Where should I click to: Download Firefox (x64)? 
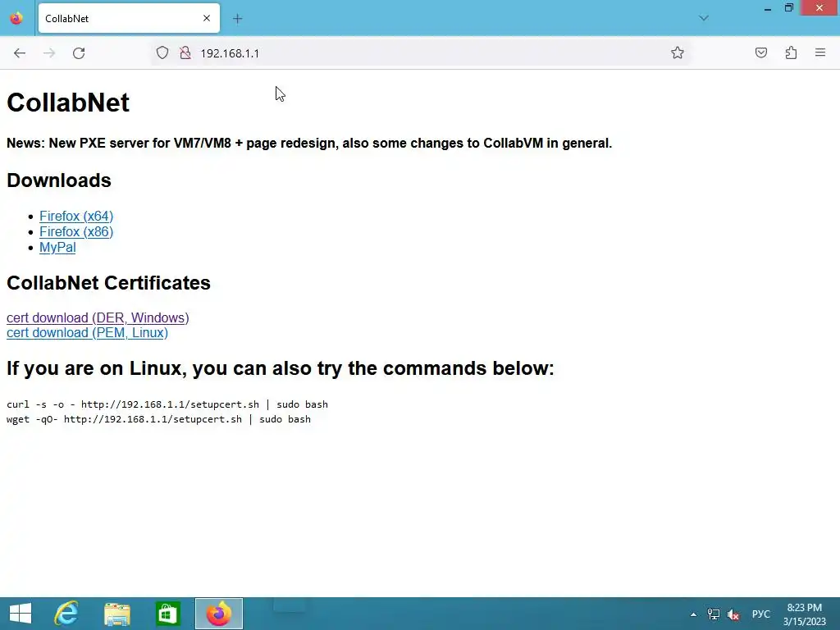[x=76, y=216]
